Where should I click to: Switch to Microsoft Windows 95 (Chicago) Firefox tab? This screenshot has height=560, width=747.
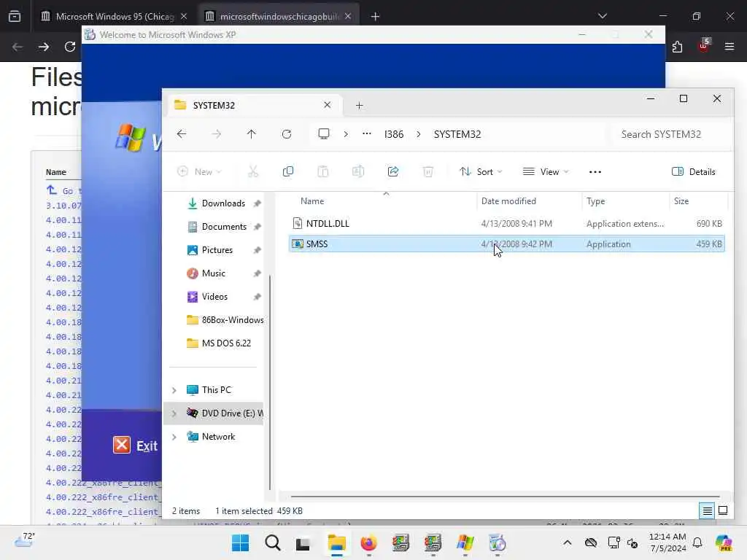(115, 17)
